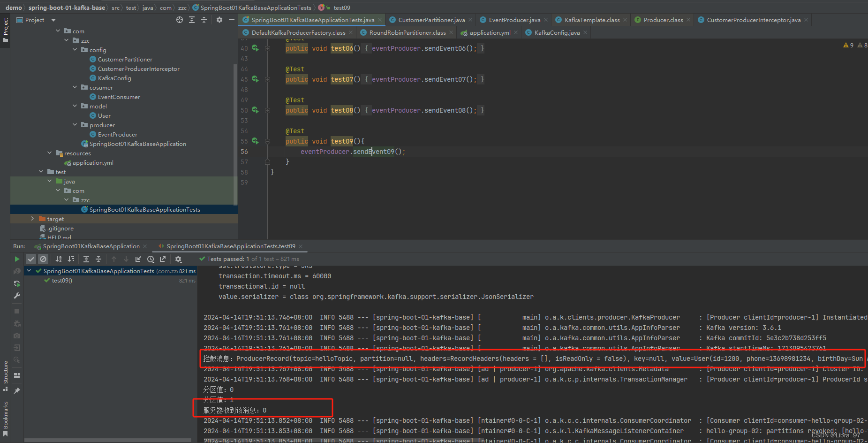Toggle Show Ignored tests button
Screen dimensions: 868x443
tap(43, 259)
